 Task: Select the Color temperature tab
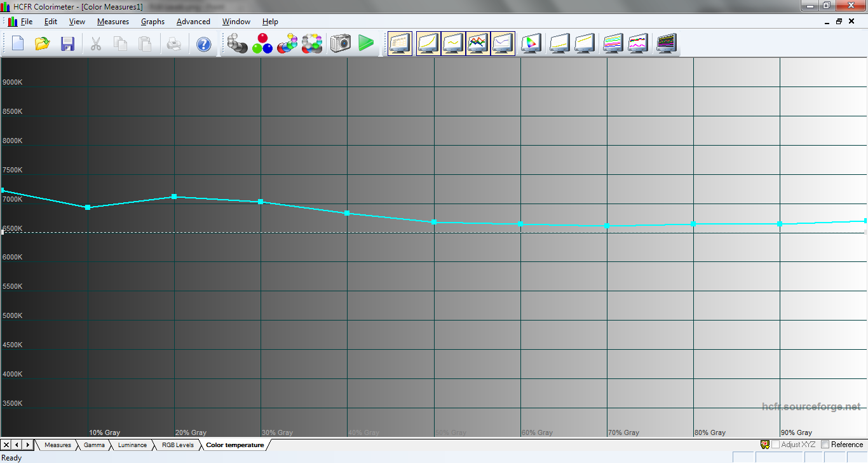pyautogui.click(x=235, y=445)
